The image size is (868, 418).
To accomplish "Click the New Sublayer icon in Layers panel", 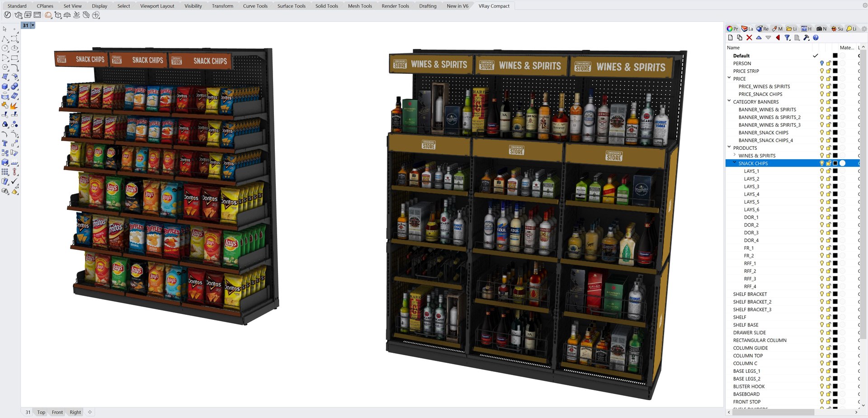I will [x=740, y=38].
